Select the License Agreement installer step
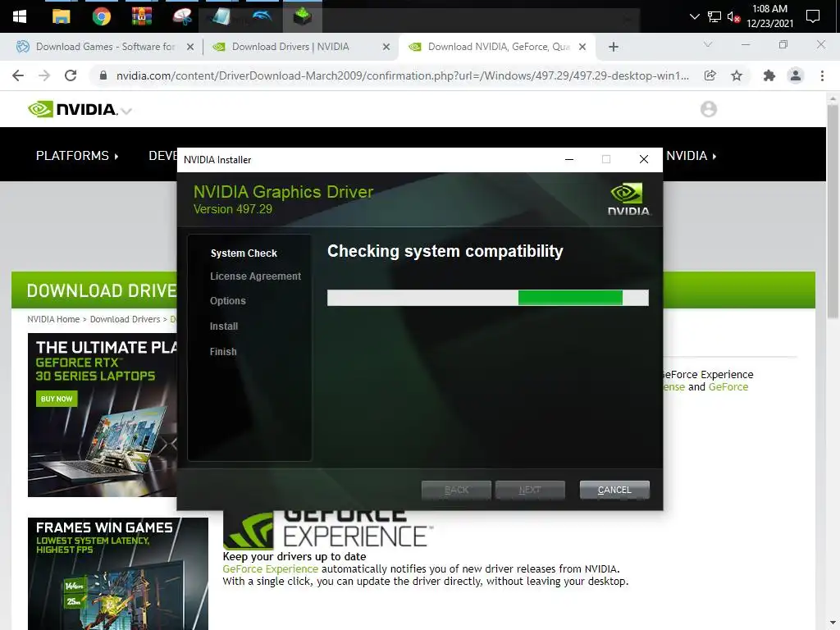 click(x=256, y=276)
